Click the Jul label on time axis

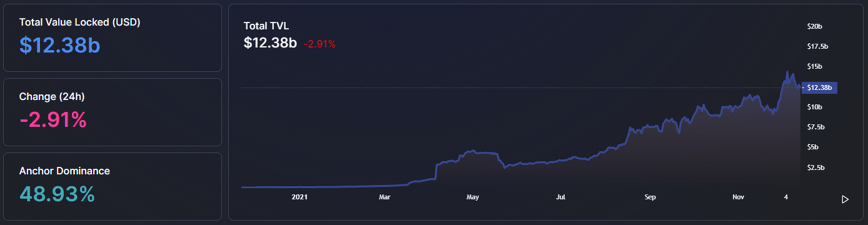pyautogui.click(x=560, y=197)
